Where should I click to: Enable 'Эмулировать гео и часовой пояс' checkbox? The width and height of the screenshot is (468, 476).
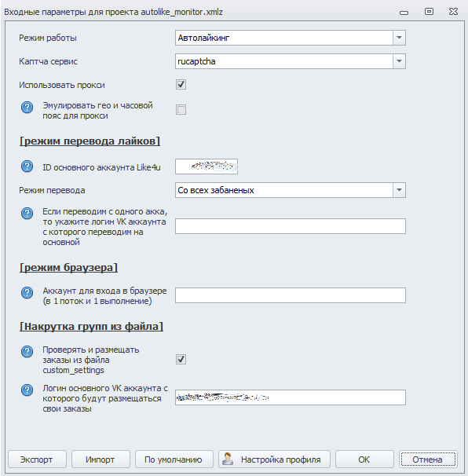181,110
